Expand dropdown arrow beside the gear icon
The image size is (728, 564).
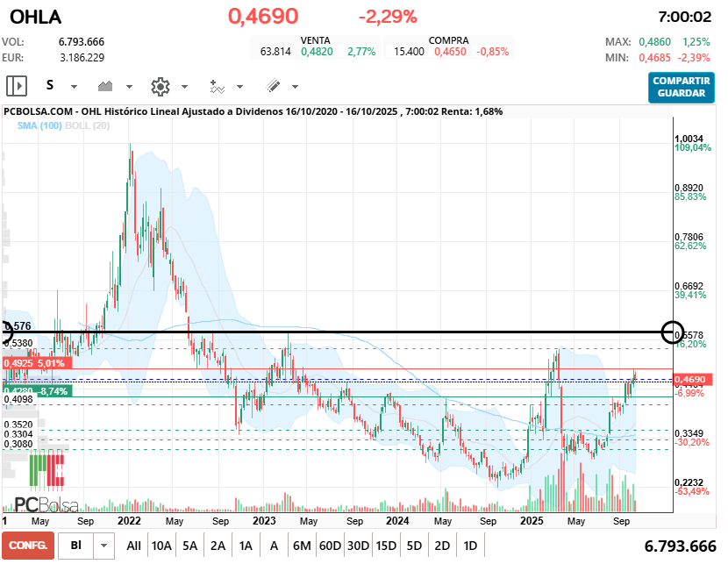pos(184,86)
